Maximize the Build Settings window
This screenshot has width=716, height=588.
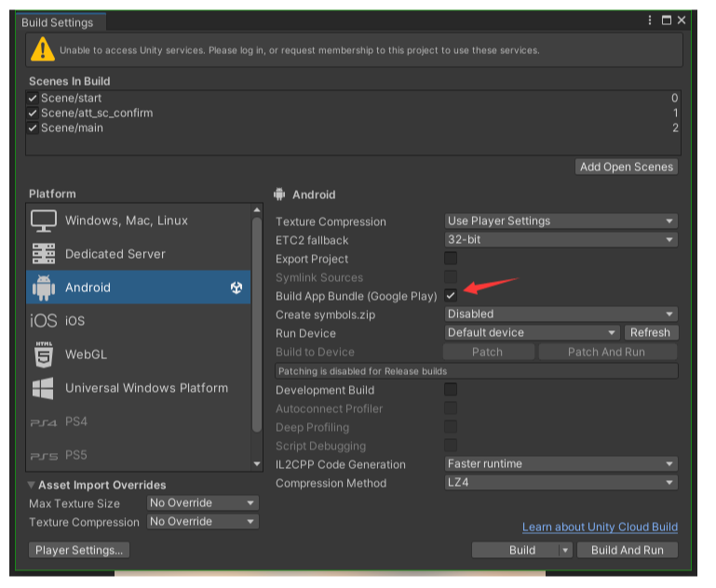[667, 20]
